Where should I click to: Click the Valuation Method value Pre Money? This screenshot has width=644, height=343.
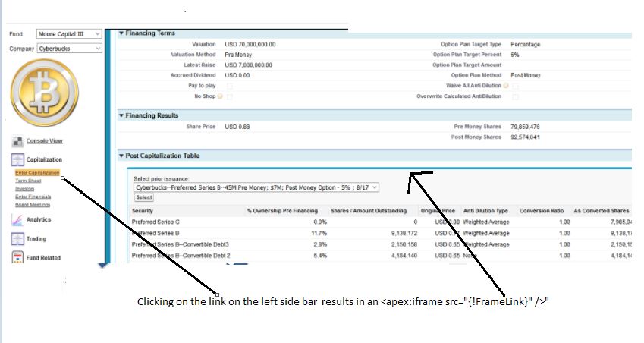238,55
